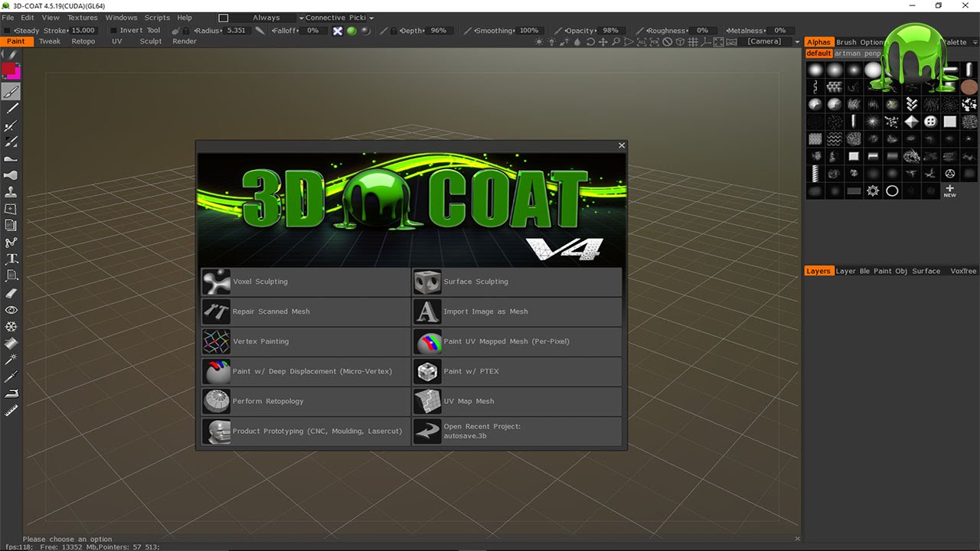
Task: Select the snowflake Freeze tool
Action: (x=11, y=326)
